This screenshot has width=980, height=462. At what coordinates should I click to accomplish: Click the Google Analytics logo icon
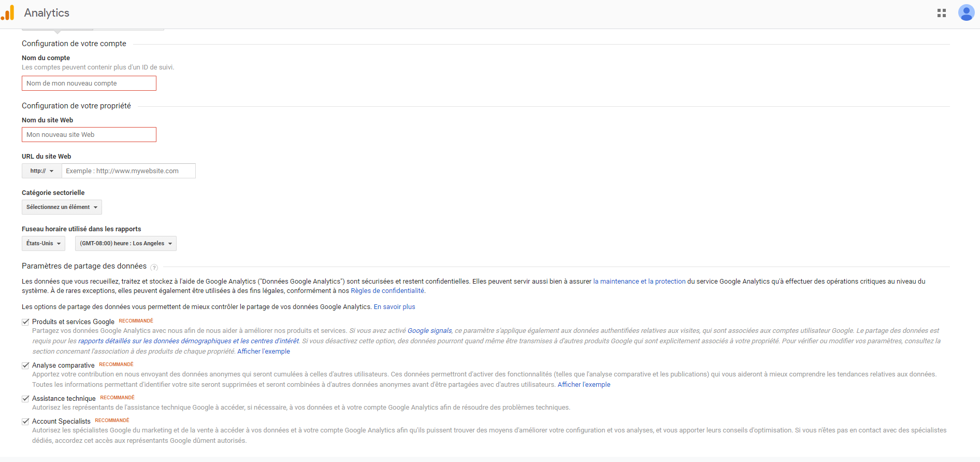pos(8,13)
